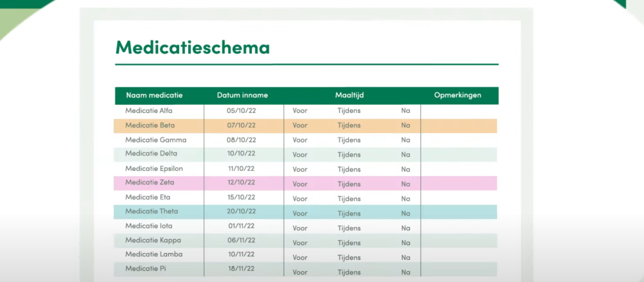Click the empty Opmerkingen cell for Medicatie Theta
This screenshot has height=282, width=644.
click(x=459, y=212)
